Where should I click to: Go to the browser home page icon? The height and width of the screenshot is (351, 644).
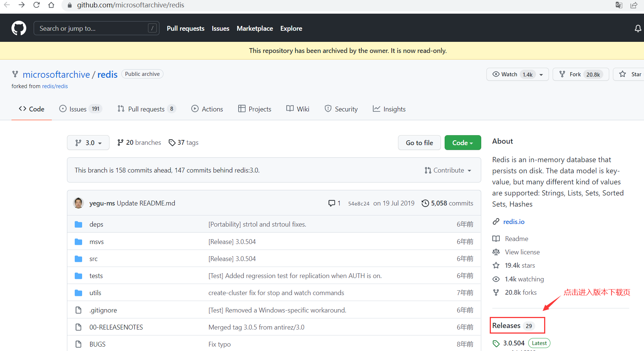pos(51,5)
